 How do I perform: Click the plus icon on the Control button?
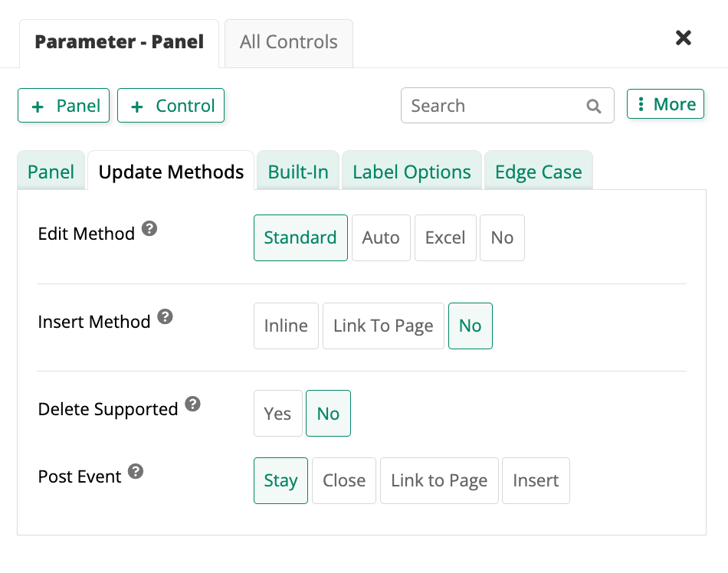coord(137,106)
